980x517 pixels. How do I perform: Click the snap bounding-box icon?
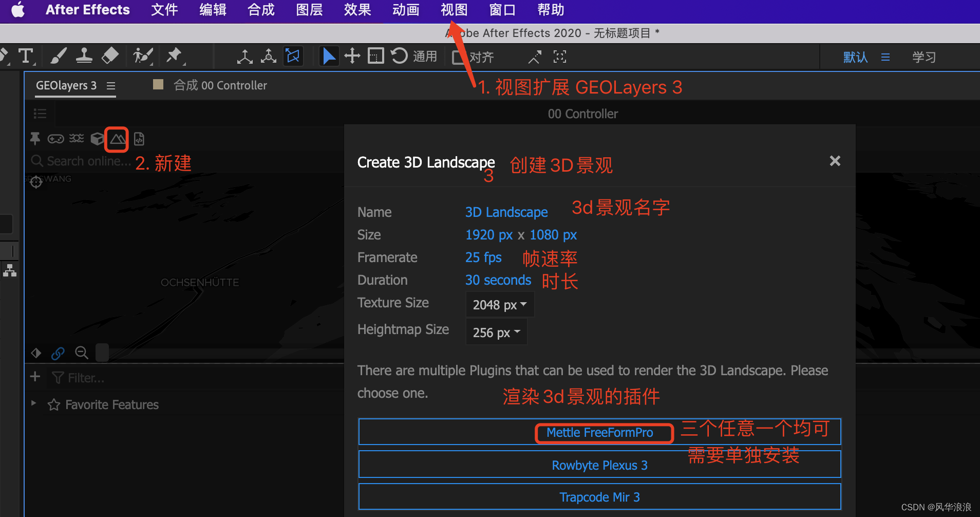click(x=560, y=57)
